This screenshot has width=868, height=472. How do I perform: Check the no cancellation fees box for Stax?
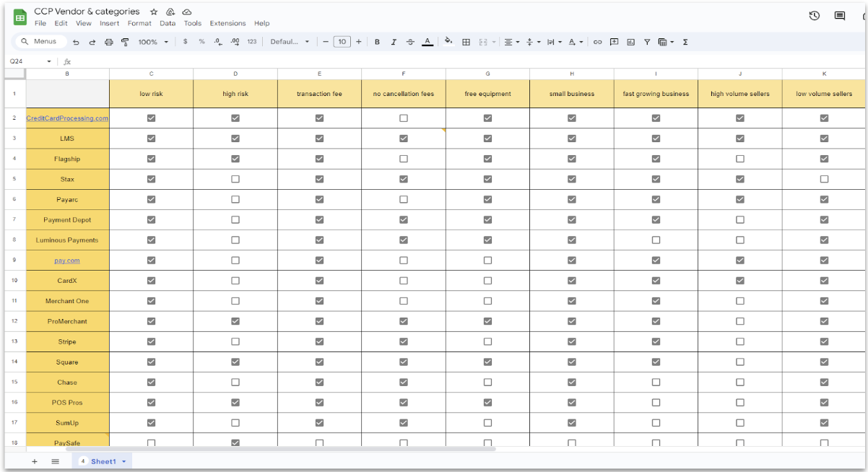404,179
